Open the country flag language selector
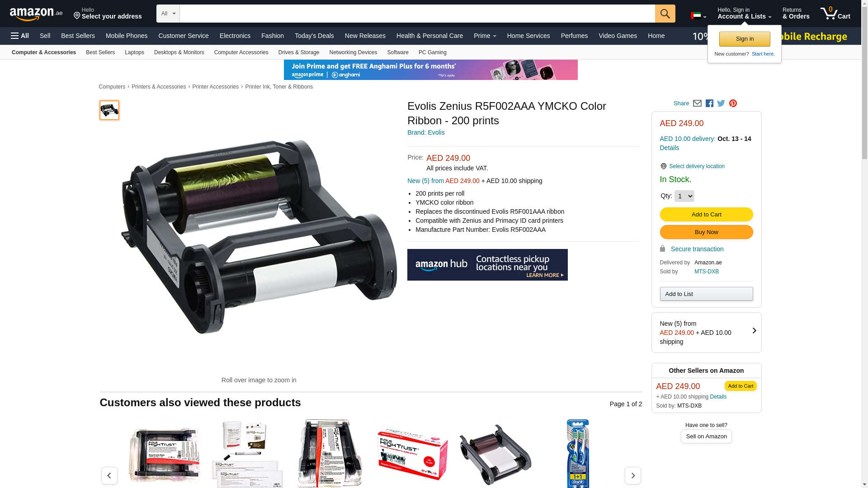This screenshot has width=868, height=488. [698, 16]
